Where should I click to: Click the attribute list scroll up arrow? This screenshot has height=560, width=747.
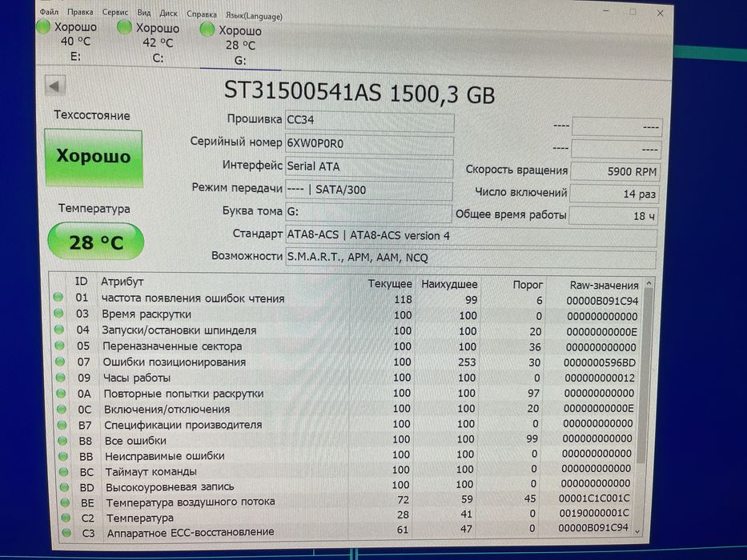[649, 284]
